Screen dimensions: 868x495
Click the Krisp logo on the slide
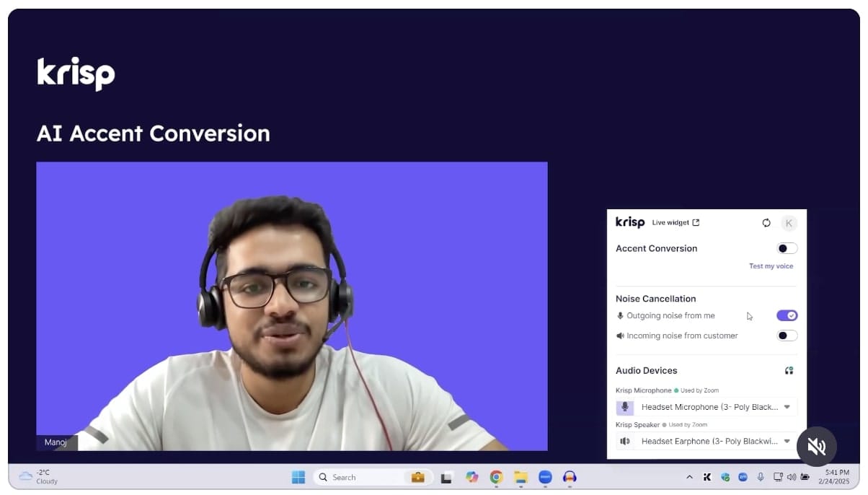[76, 73]
